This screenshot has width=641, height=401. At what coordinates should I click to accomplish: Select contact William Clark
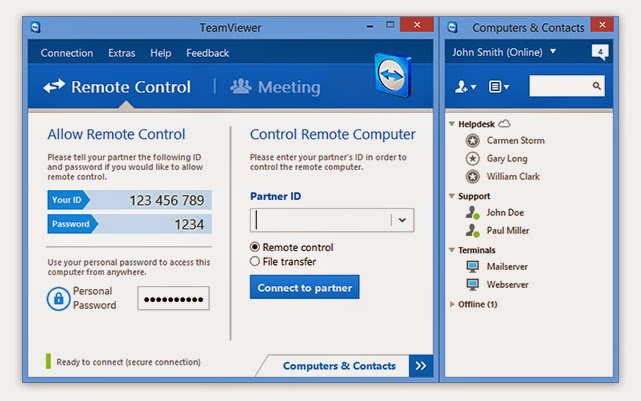(513, 177)
